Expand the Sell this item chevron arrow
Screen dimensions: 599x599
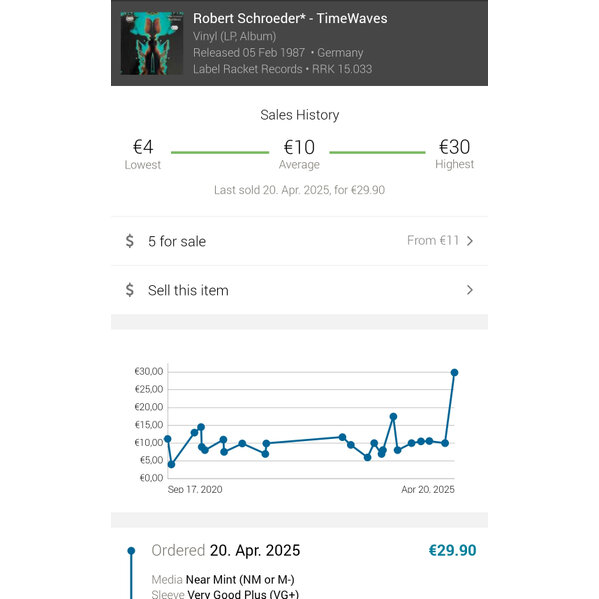470,290
